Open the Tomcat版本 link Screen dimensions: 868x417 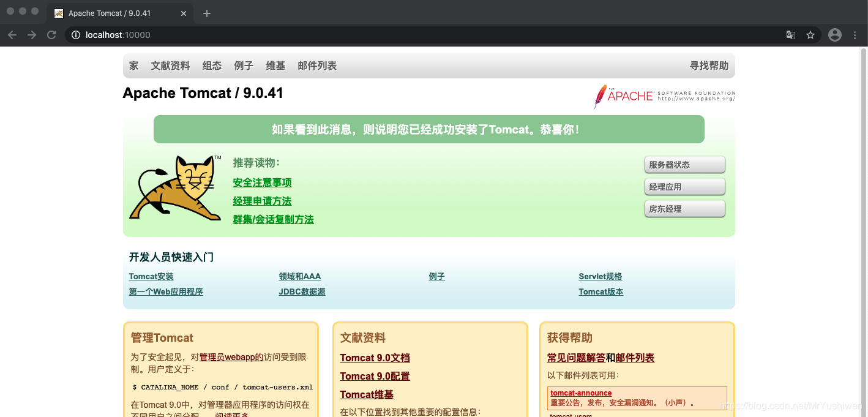click(x=601, y=291)
